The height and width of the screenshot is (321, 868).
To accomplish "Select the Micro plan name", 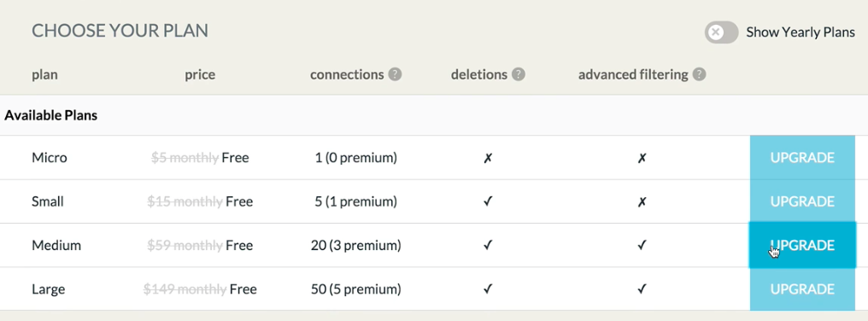I will coord(50,158).
